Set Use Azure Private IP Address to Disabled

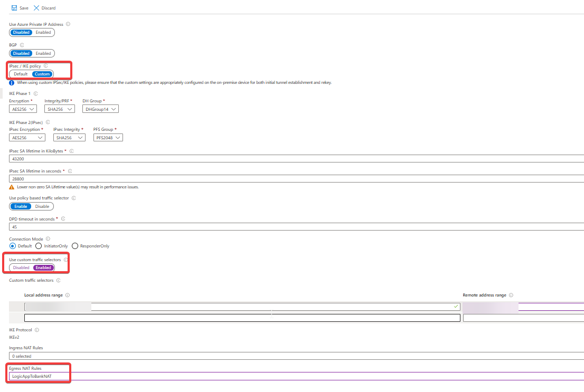tap(21, 32)
